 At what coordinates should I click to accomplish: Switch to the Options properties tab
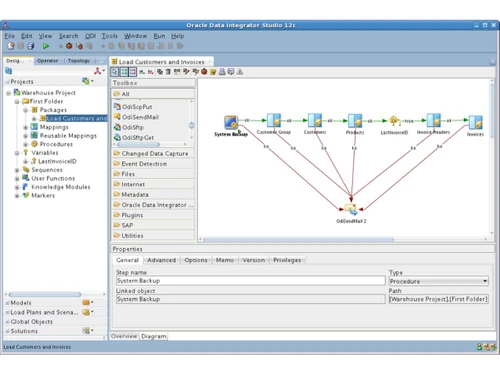(x=196, y=260)
